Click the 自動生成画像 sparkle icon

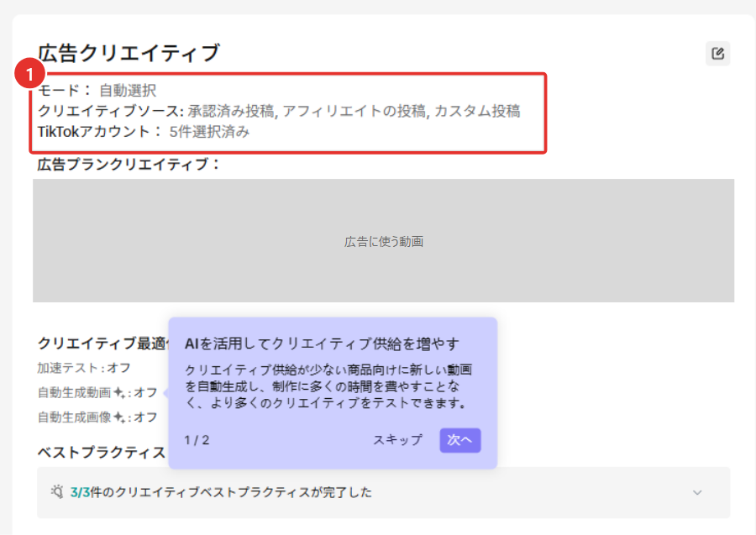119,417
